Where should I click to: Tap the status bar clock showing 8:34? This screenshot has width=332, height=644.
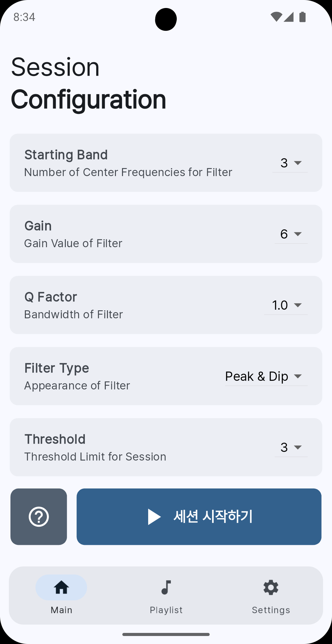click(24, 17)
